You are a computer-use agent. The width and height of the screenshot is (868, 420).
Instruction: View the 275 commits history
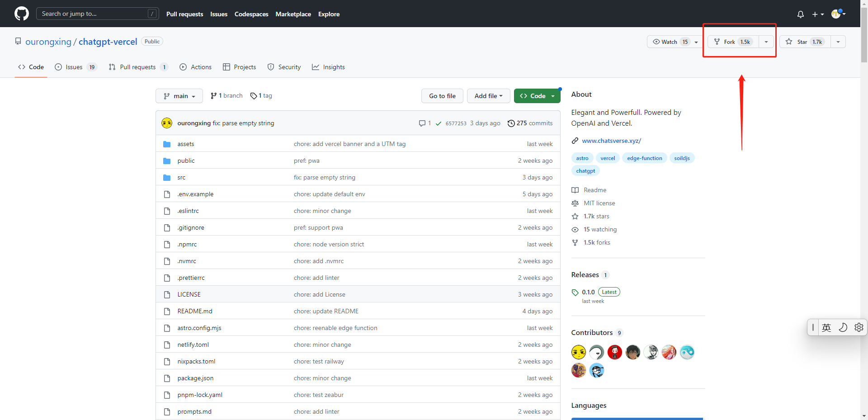[530, 123]
